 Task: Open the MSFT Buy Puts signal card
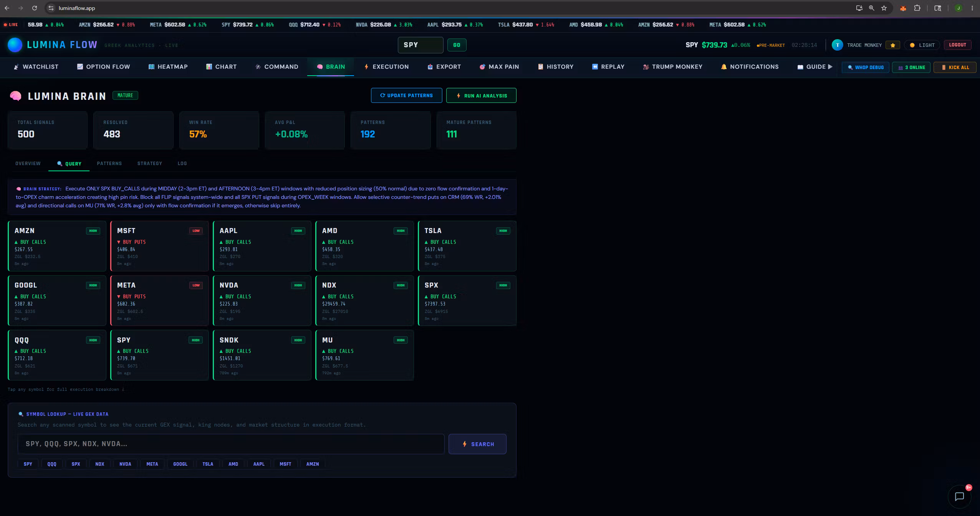[159, 246]
